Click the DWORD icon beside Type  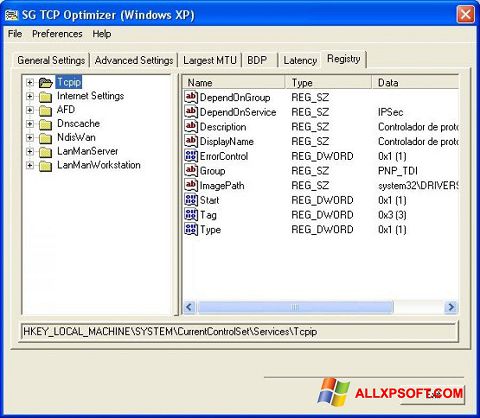tap(191, 229)
